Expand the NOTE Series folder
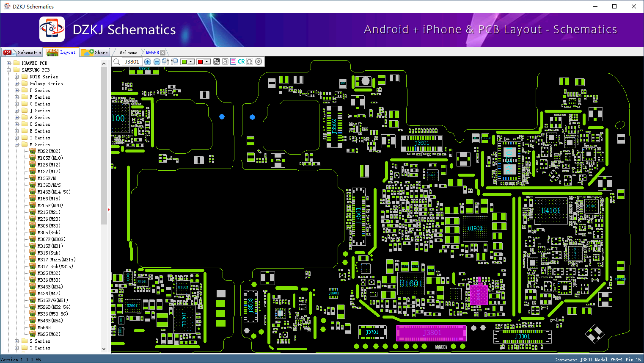The width and height of the screenshot is (644, 363). (x=17, y=77)
